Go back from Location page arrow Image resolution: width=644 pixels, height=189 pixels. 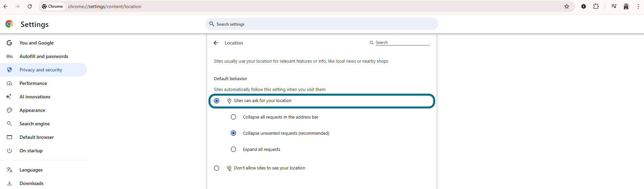[216, 43]
